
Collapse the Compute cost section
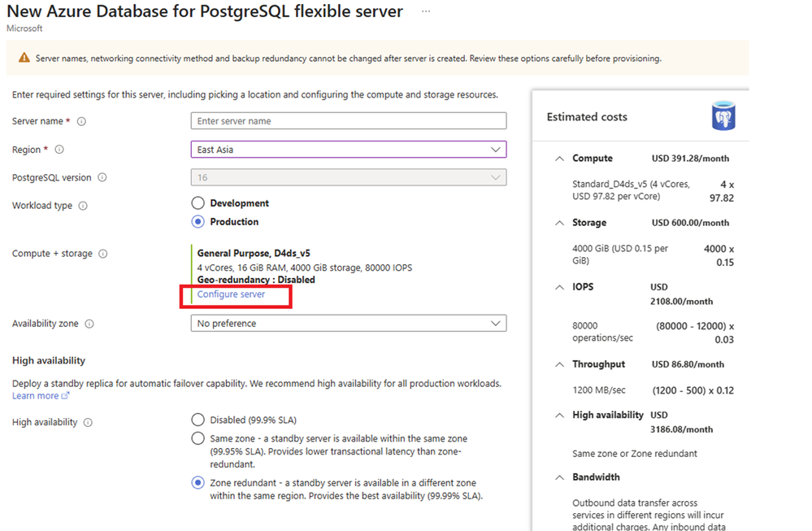[x=560, y=159]
